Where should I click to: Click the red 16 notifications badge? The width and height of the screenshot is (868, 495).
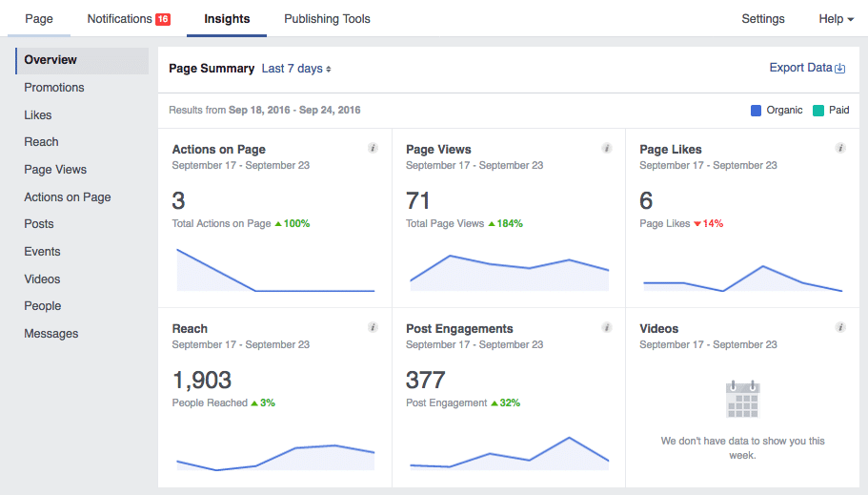[163, 19]
